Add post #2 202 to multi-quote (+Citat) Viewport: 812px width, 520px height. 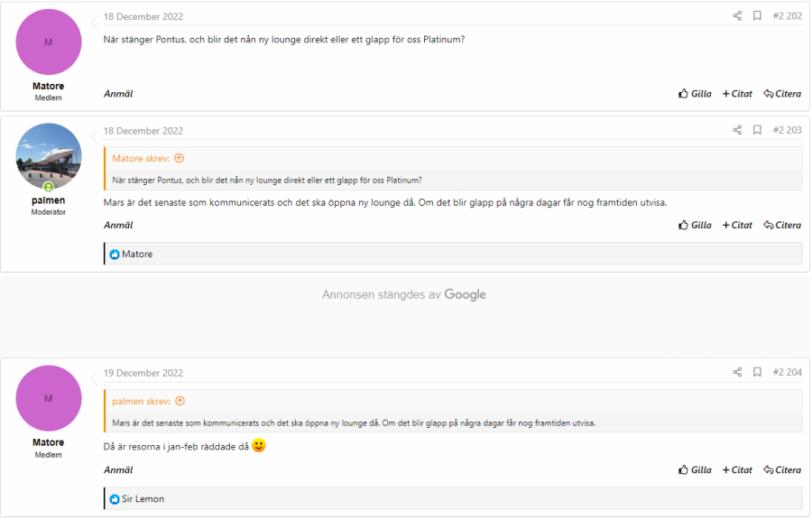[x=737, y=94]
